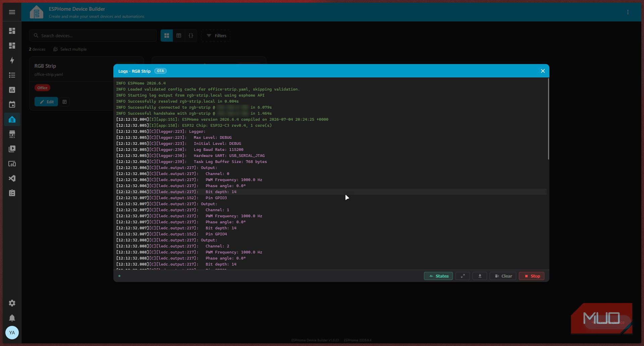
Task: Open the Media play sidebar icon
Action: (x=12, y=149)
